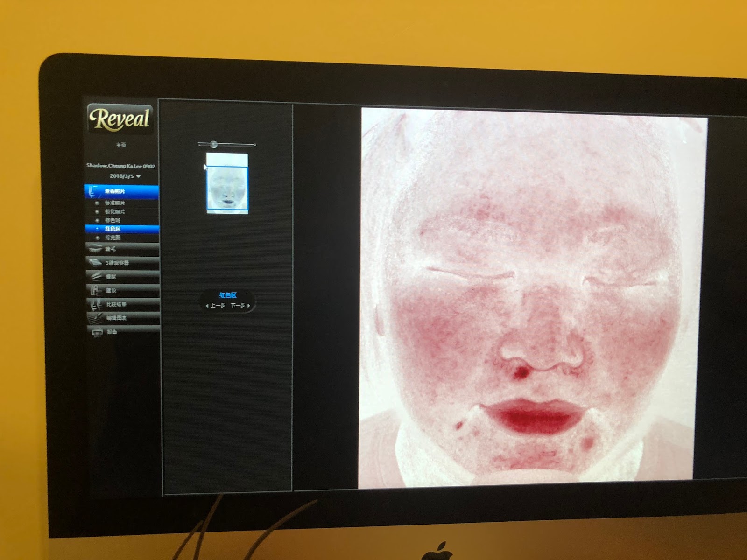Click the face navigator thumbnail
Image resolution: width=747 pixels, height=560 pixels.
pos(227,183)
